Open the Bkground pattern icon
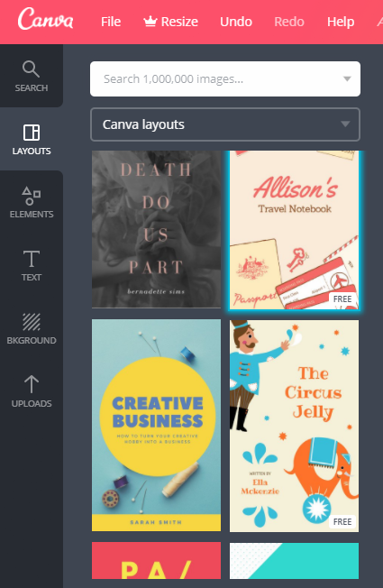The width and height of the screenshot is (383, 588). pyautogui.click(x=32, y=322)
